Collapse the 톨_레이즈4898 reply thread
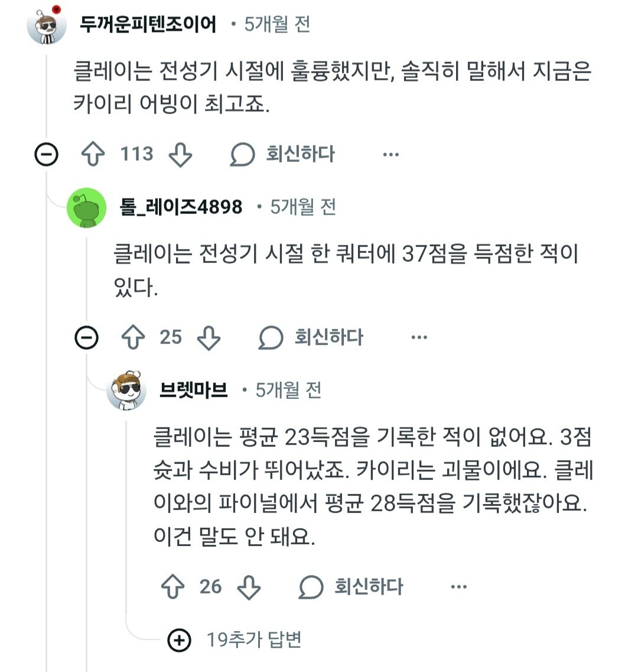Viewport: 638px width, 672px height. click(87, 337)
